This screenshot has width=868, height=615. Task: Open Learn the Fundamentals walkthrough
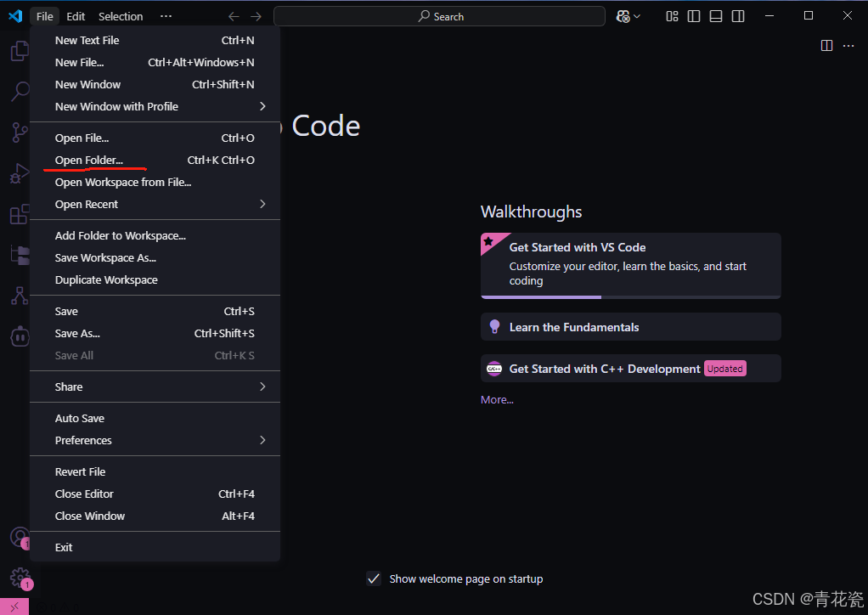point(630,327)
